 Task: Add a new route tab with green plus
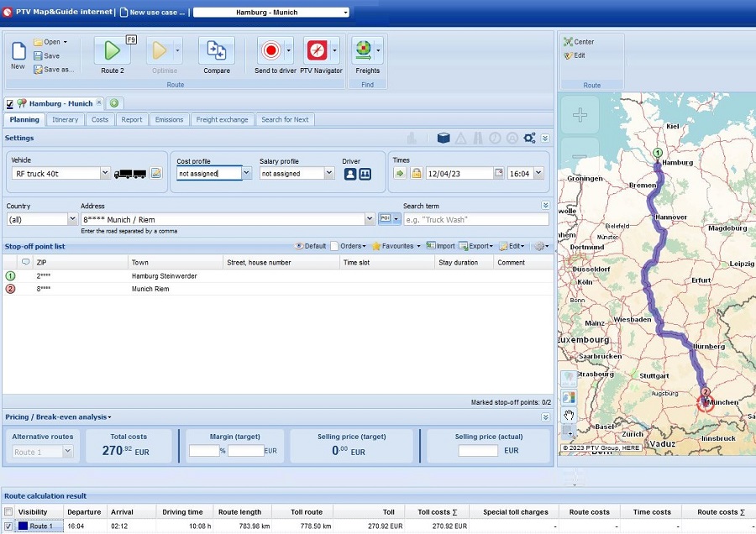click(114, 103)
